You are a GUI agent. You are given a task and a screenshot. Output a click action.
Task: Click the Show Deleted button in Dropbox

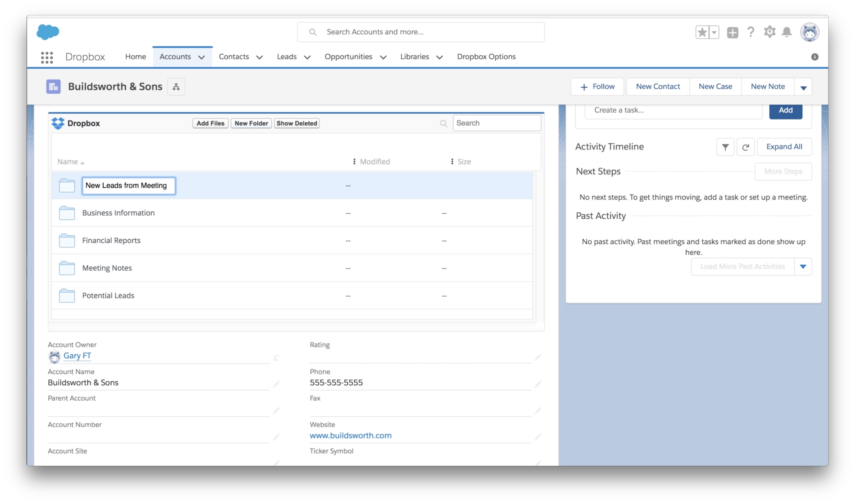coord(297,123)
